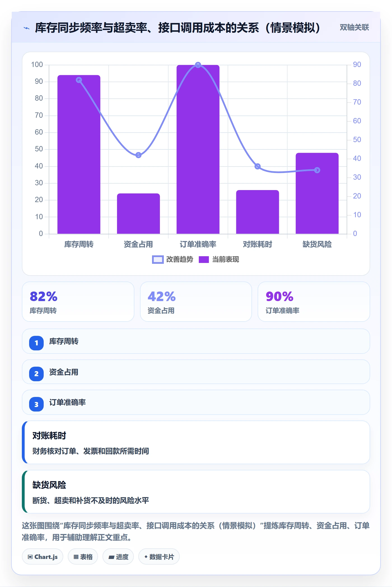This screenshot has width=392, height=587.
Task: Click the line point above 资金占用
Action: click(x=138, y=155)
